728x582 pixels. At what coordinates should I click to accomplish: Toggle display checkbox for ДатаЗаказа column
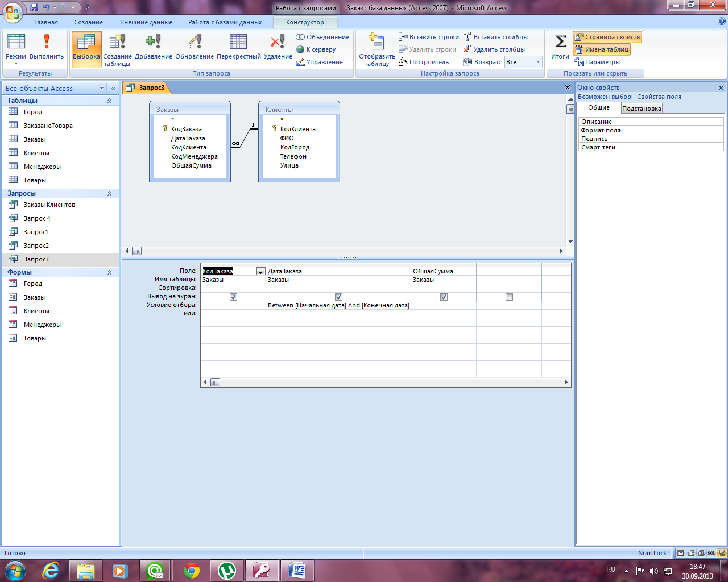(x=338, y=297)
